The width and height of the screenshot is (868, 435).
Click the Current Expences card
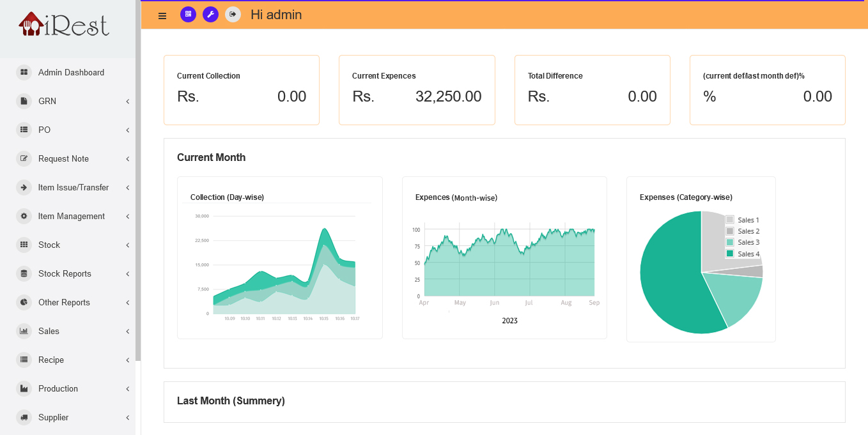tap(417, 89)
